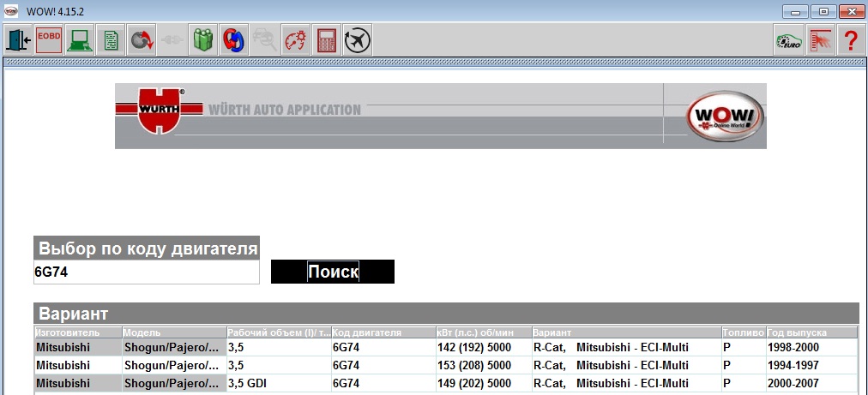868x395 pixels.
Task: Click 6G74 engine code in 2000-2007 row
Action: click(383, 383)
